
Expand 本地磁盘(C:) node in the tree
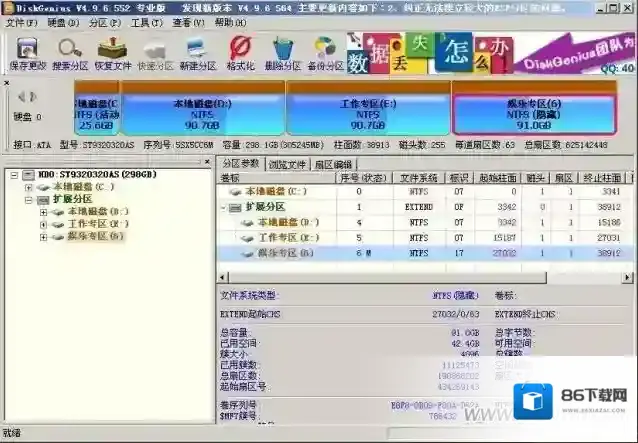tap(28, 188)
